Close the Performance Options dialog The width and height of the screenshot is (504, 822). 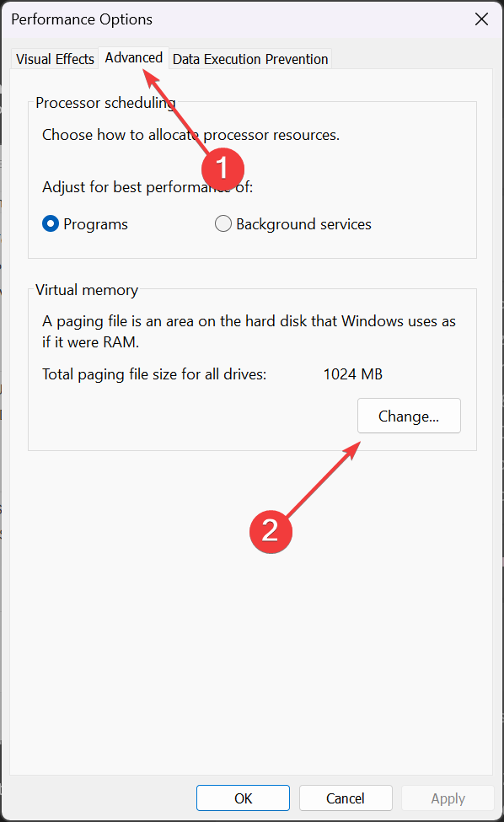(x=481, y=19)
